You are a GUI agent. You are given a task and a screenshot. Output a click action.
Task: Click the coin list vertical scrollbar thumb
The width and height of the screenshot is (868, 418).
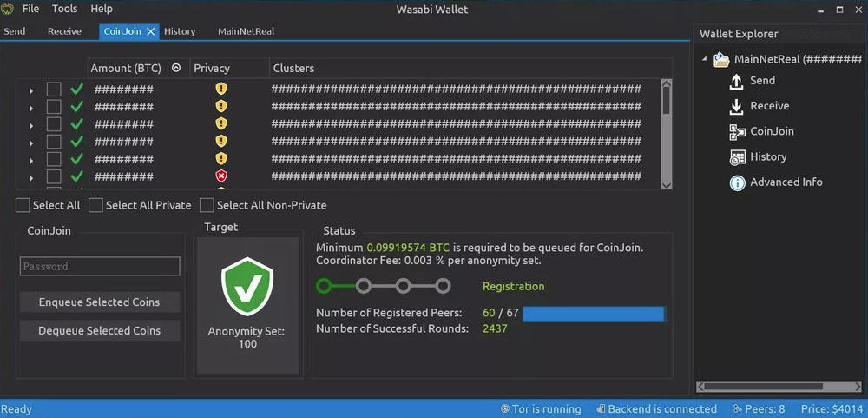coord(666,101)
